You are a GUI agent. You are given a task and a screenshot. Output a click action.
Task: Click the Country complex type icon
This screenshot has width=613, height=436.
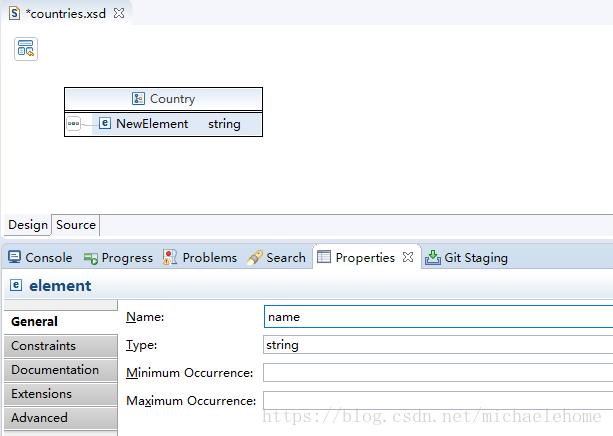tap(138, 99)
